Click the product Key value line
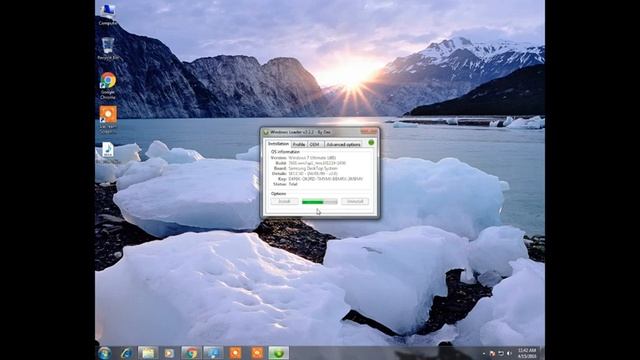This screenshot has height=360, width=640. [326, 179]
